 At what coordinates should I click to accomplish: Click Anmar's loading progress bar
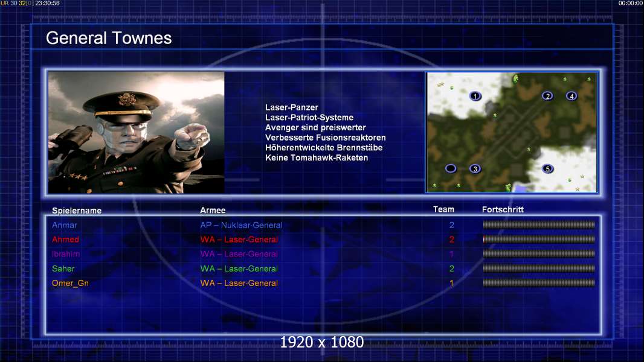[x=539, y=224]
